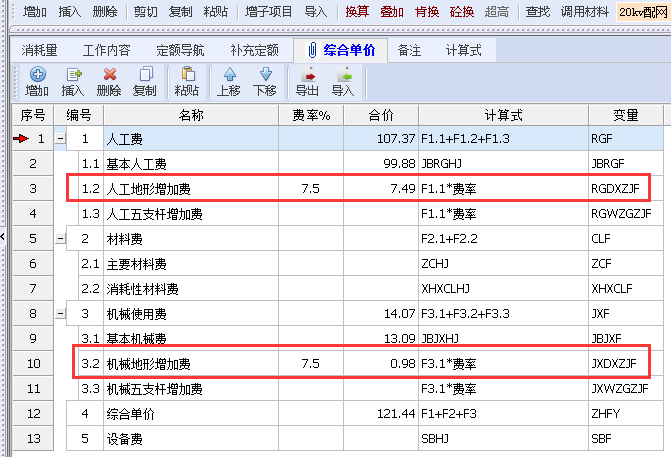Click the red 砼换 button
The image size is (671, 457).
point(462,12)
